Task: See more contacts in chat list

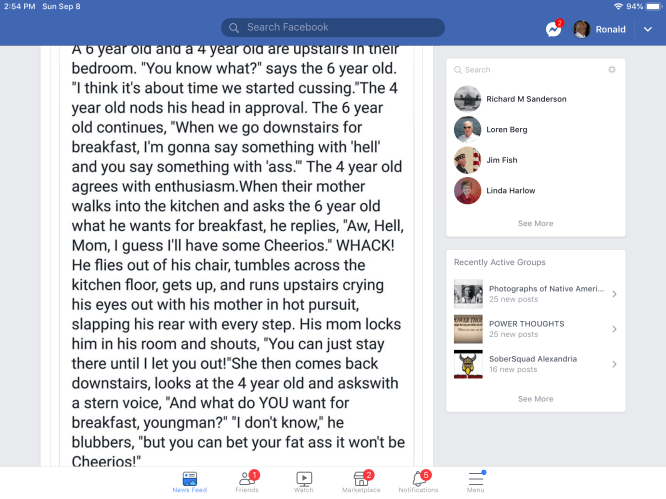Action: 535,223
